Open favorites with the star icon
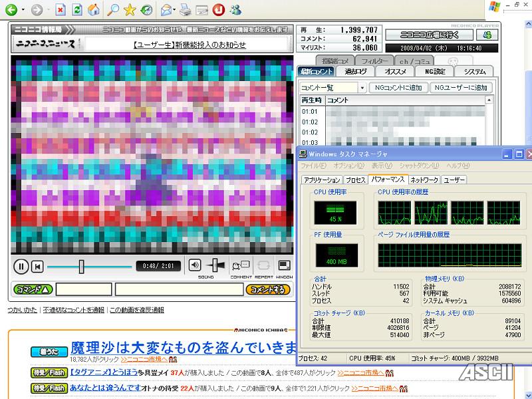The height and width of the screenshot is (399, 532). 130,10
